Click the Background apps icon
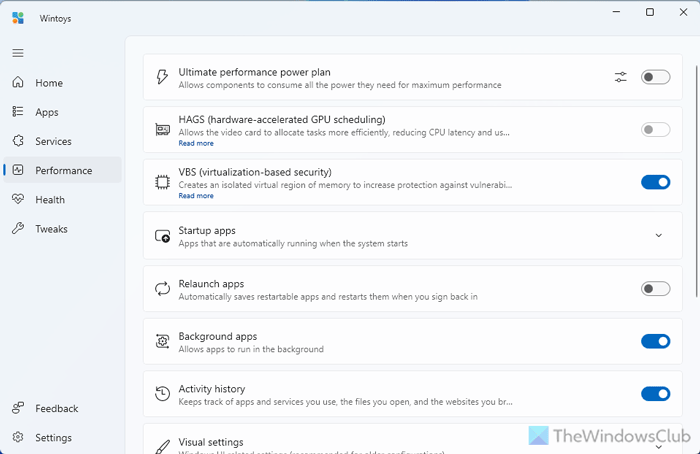Image resolution: width=700 pixels, height=454 pixels. coord(163,342)
